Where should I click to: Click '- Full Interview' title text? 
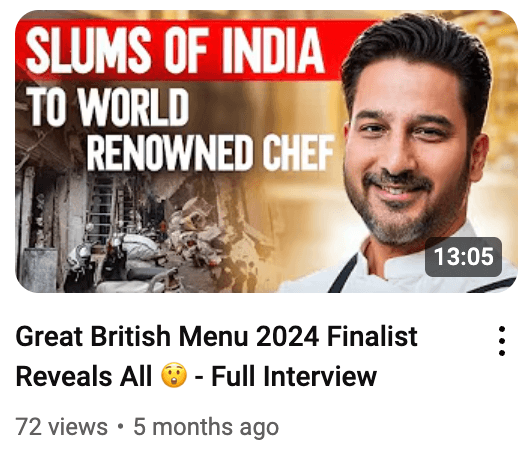click(286, 376)
